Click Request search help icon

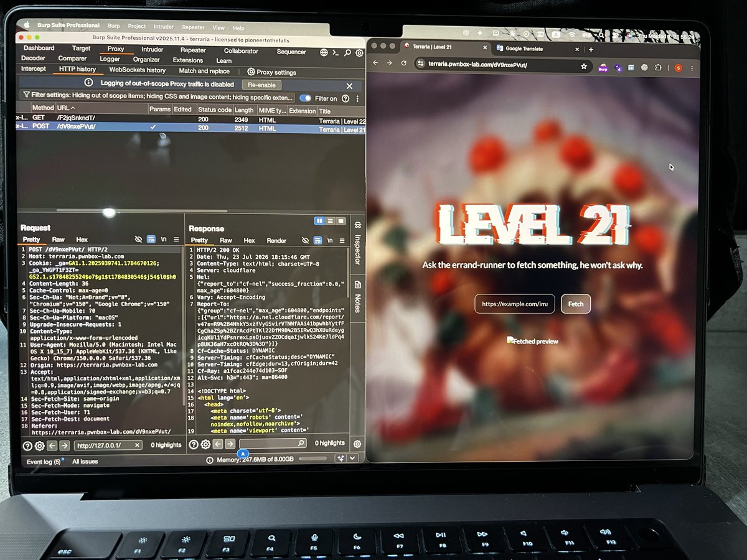27,446
